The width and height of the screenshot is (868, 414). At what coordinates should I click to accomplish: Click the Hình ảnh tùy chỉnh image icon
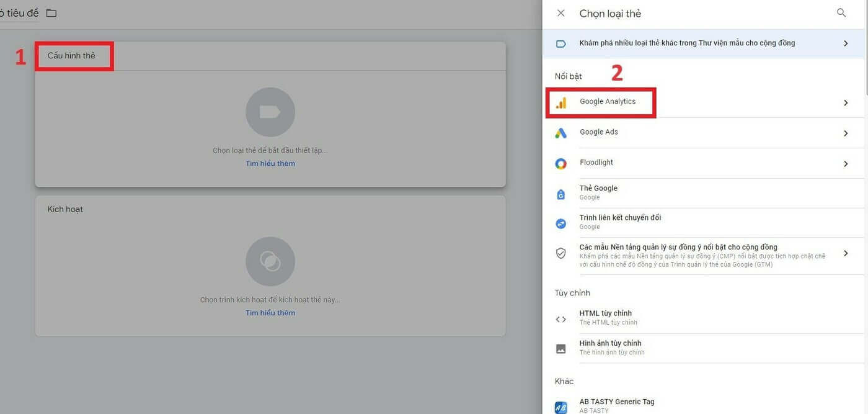point(561,349)
